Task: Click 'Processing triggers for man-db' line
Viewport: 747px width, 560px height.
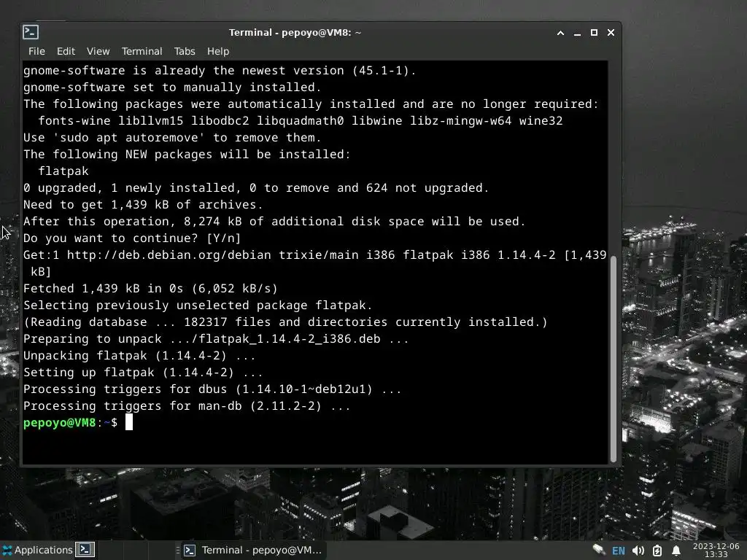Action: pyautogui.click(x=187, y=405)
